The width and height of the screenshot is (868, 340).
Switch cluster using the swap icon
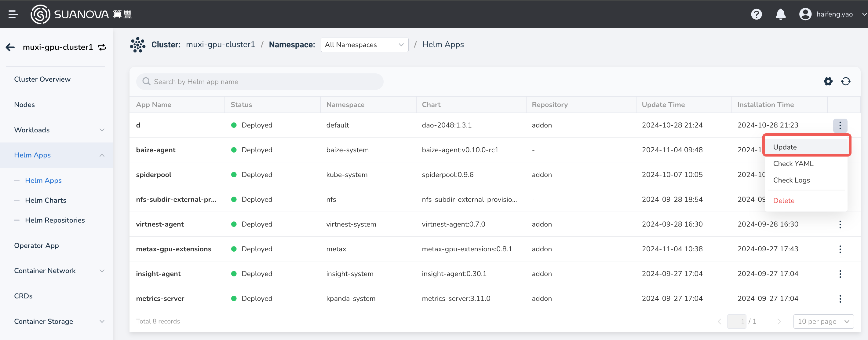102,47
